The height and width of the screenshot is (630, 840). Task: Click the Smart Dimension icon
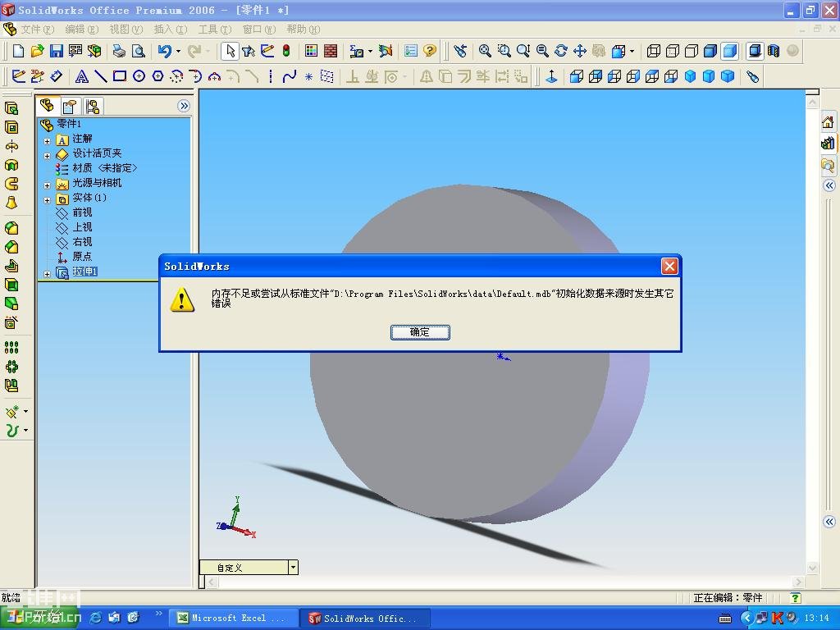point(57,76)
